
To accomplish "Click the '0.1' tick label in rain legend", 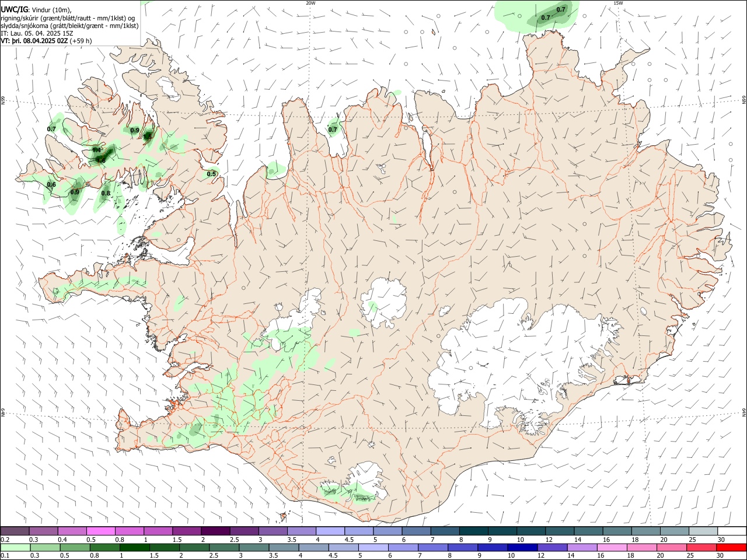I will [x=5, y=556].
